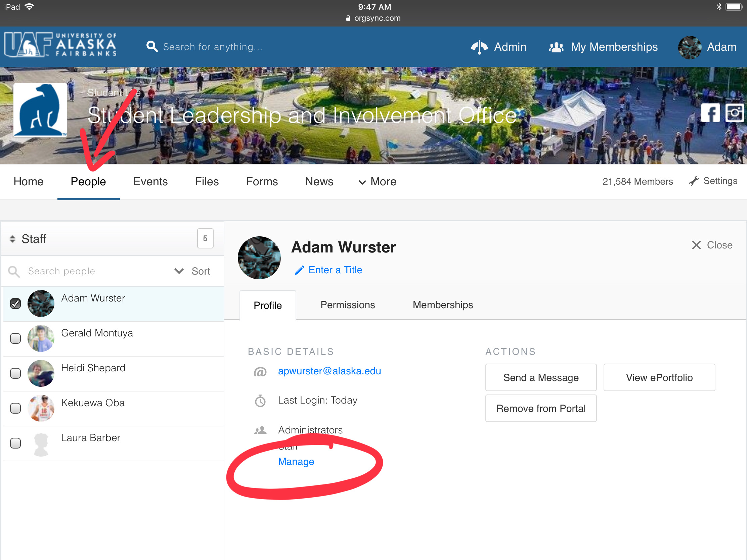This screenshot has height=560, width=747.
Task: Check the Gerald Montuya checkbox
Action: click(15, 338)
